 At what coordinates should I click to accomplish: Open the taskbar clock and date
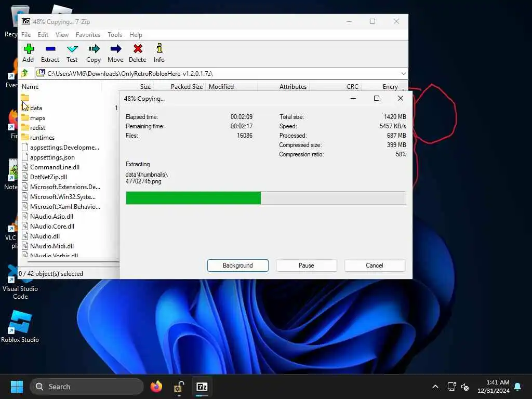pyautogui.click(x=494, y=387)
